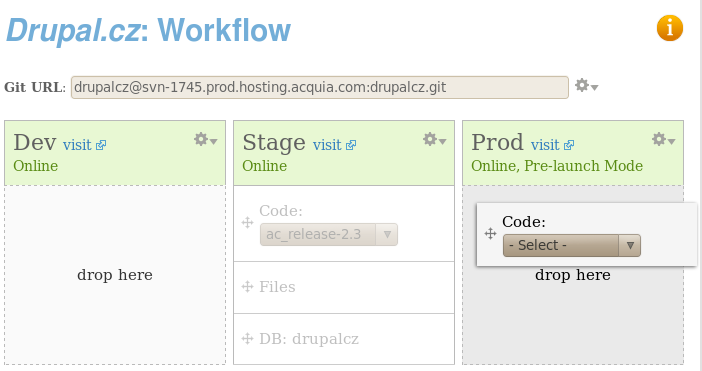Grab the move handle on the dragged Code card
The width and height of the screenshot is (702, 371).
490,233
